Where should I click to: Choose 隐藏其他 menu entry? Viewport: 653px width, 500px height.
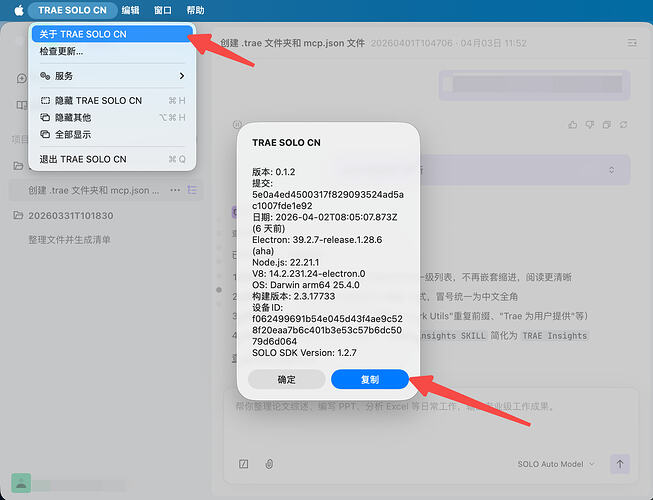[x=112, y=117]
